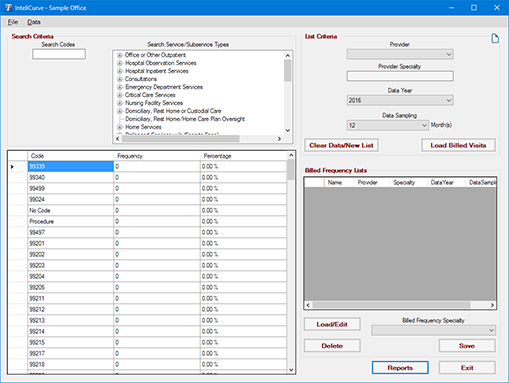Click the InteliCurve app icon in title bar
This screenshot has height=383, width=509.
(x=8, y=8)
